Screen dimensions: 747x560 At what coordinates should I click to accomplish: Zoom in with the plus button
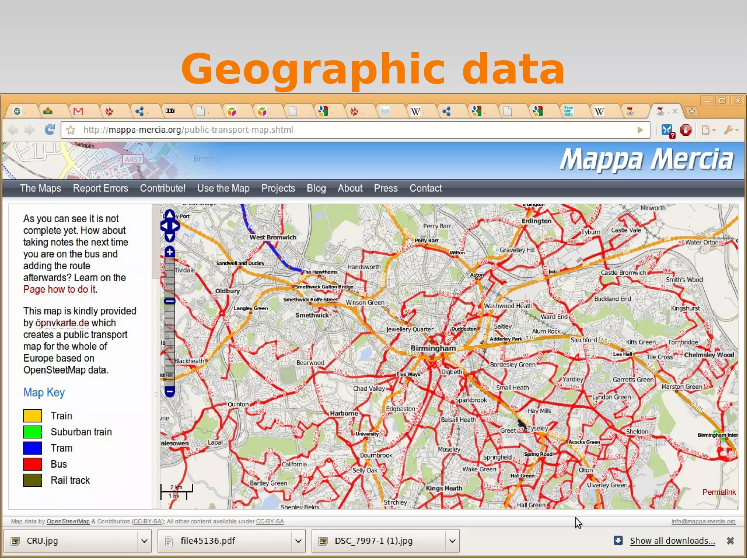[170, 252]
